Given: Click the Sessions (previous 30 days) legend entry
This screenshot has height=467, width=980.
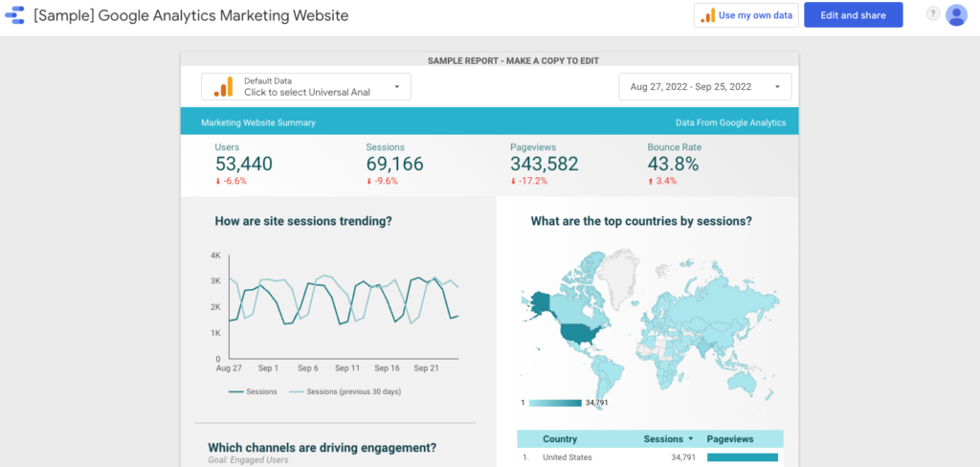Looking at the screenshot, I should point(345,392).
